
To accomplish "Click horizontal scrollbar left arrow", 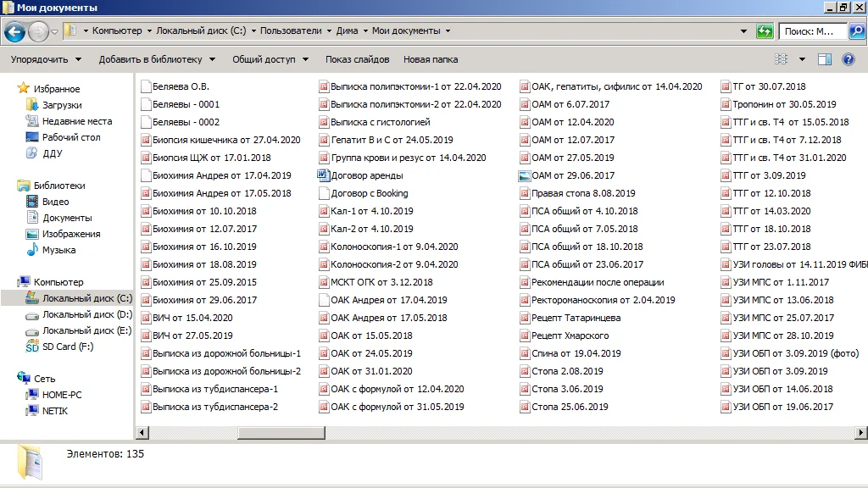I will pyautogui.click(x=142, y=433).
